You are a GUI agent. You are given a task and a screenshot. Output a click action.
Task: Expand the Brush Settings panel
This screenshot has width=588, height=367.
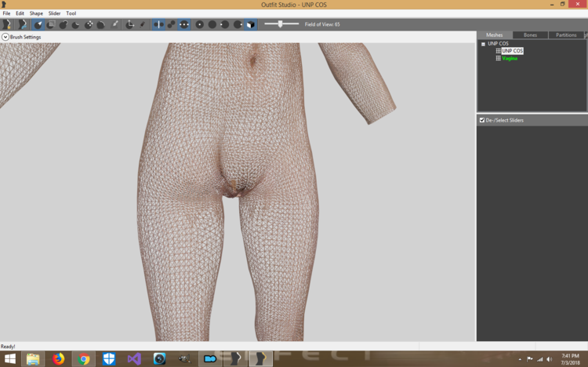point(5,37)
